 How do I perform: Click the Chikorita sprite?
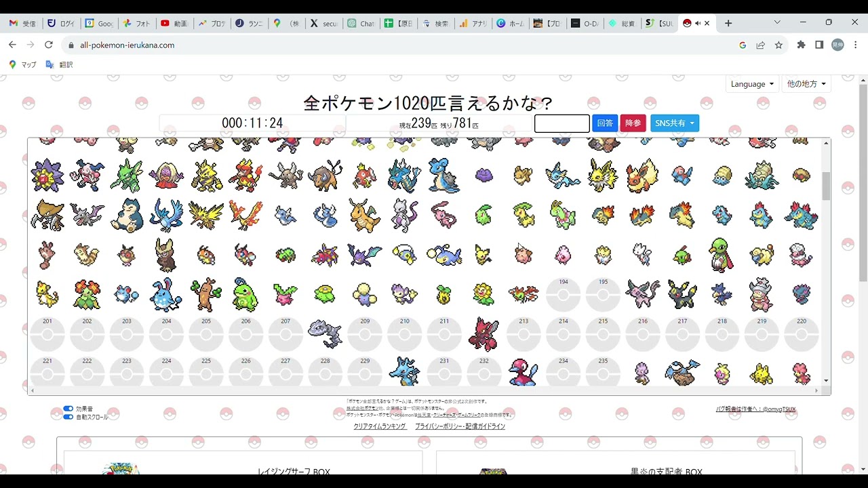484,216
